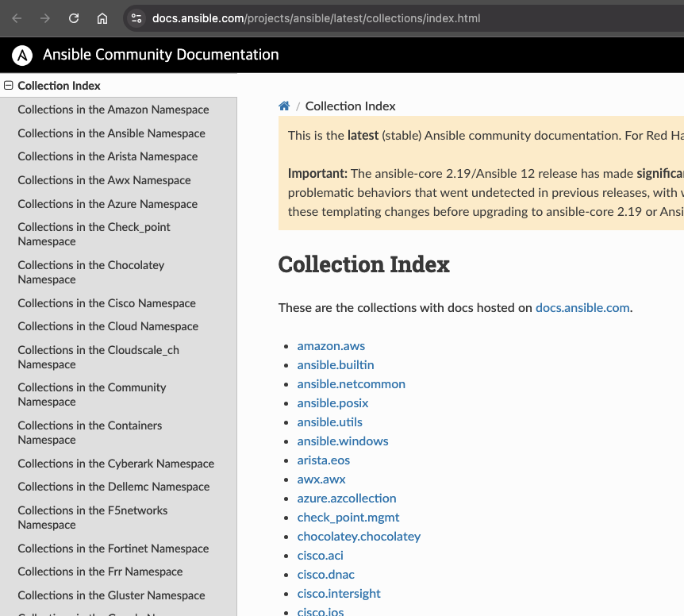
Task: Open Collections in the Frr Namespace
Action: click(100, 572)
